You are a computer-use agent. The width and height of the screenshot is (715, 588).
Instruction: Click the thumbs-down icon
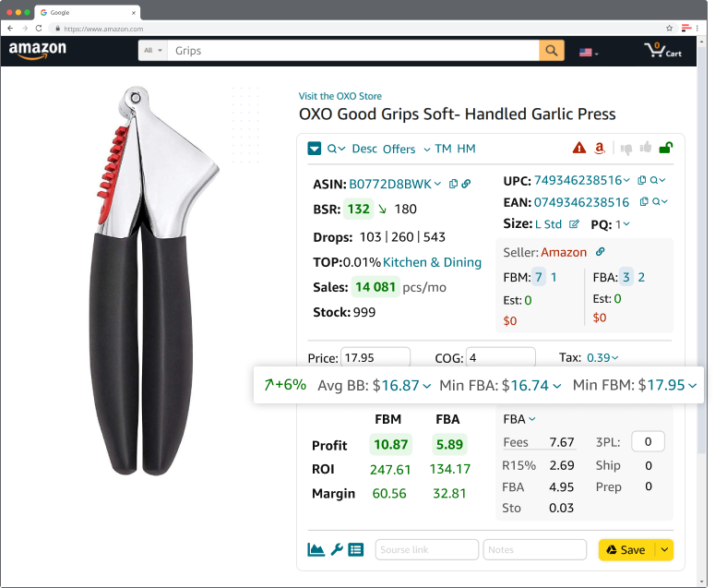[x=626, y=149]
